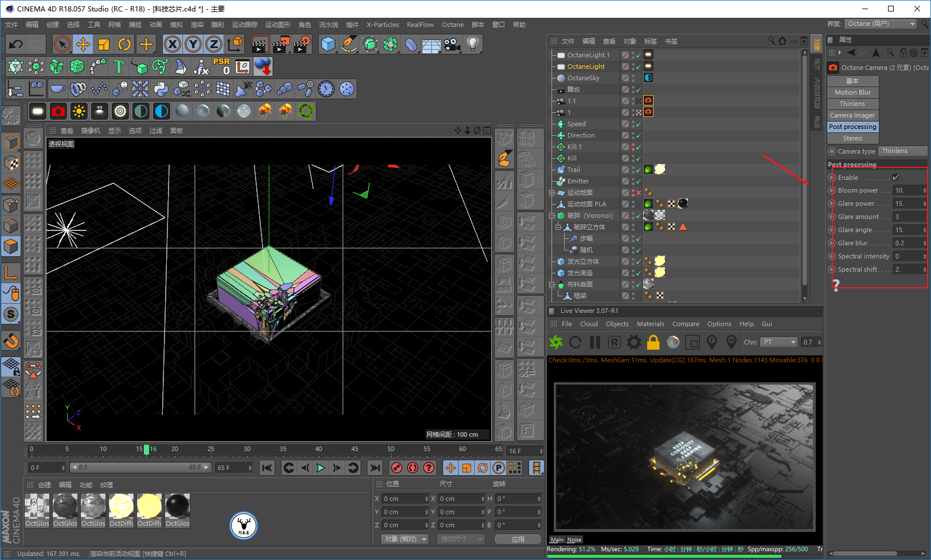Click the Motion Blur button in camera attributes
The height and width of the screenshot is (560, 931).
[852, 92]
